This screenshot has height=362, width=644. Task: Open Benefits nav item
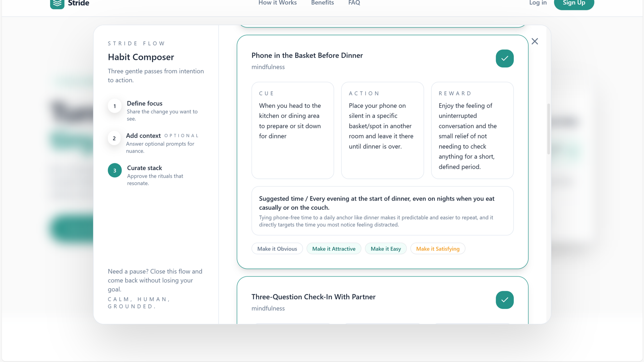click(322, 3)
